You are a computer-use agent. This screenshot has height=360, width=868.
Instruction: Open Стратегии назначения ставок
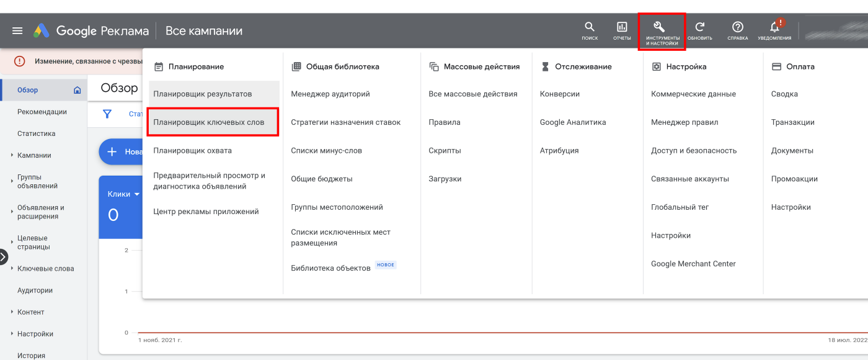click(x=346, y=122)
